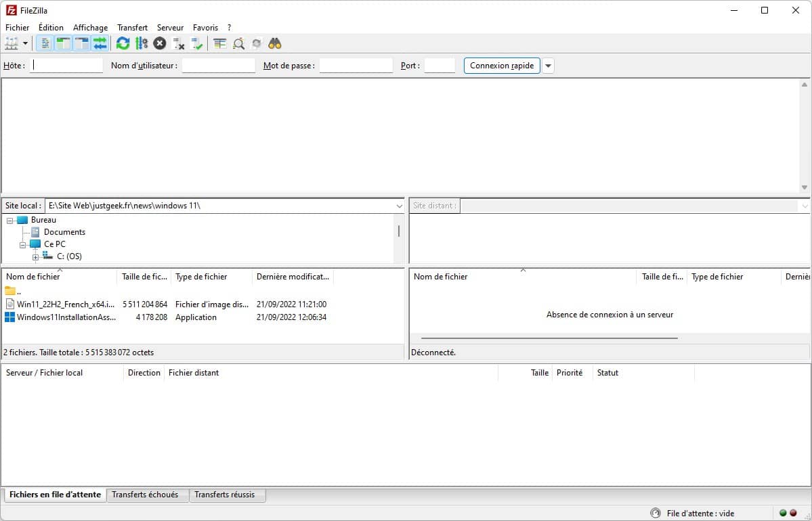Open Site Manager dropdown arrow
The height and width of the screenshot is (521, 812).
(25, 43)
